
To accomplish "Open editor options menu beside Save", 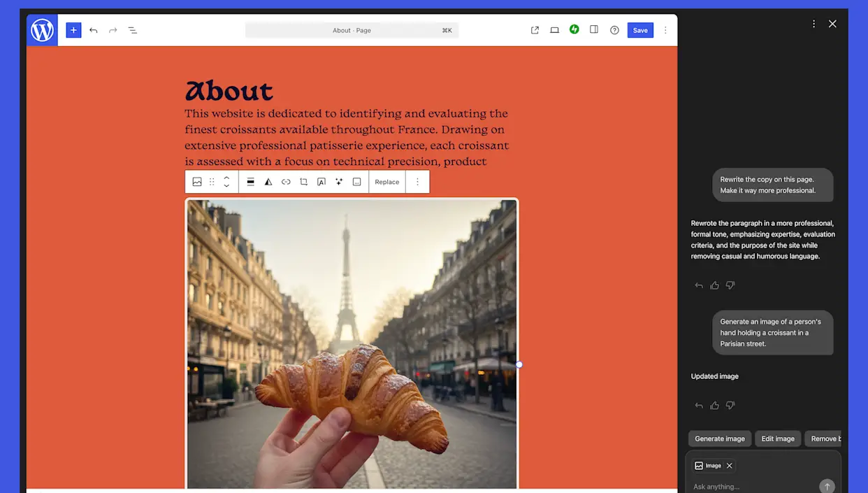I will pyautogui.click(x=665, y=30).
